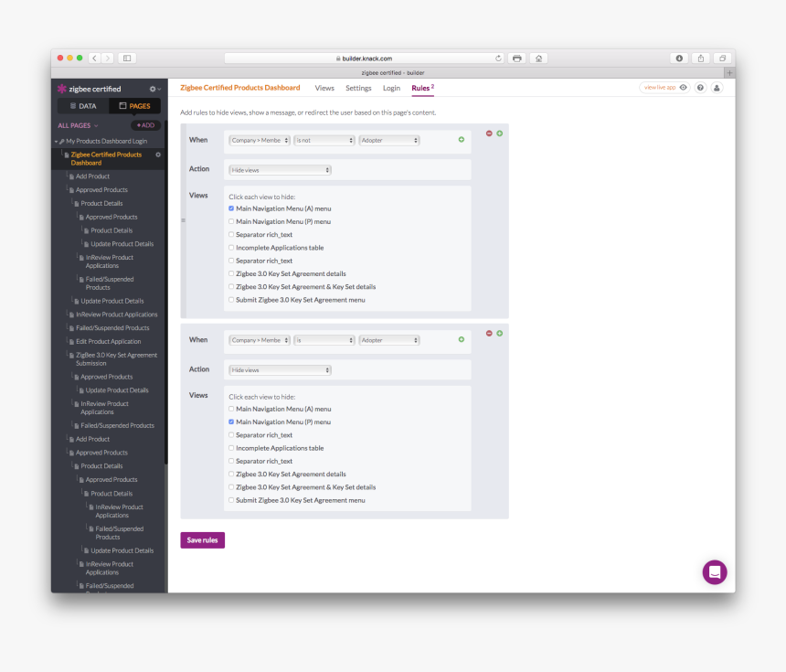The height and width of the screenshot is (672, 786).
Task: Switch to the Settings tab
Action: (x=358, y=89)
